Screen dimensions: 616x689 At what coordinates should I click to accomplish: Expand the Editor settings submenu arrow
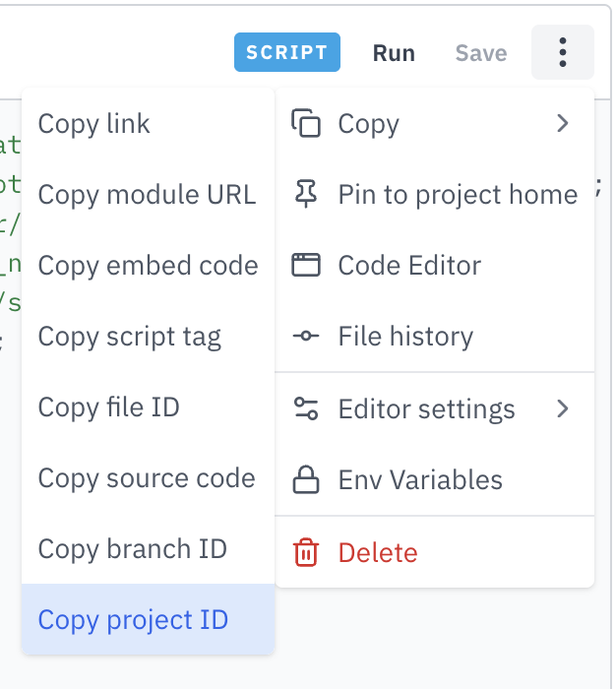point(562,408)
